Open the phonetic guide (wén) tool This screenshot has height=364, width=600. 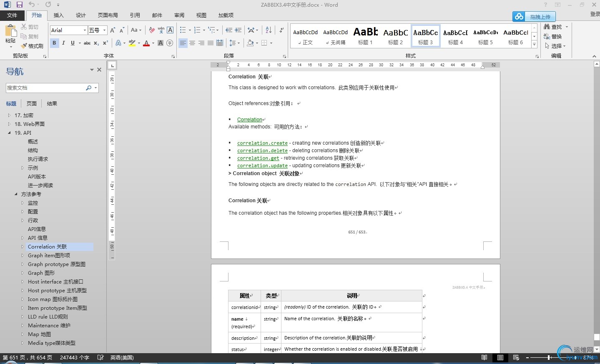tap(161, 30)
